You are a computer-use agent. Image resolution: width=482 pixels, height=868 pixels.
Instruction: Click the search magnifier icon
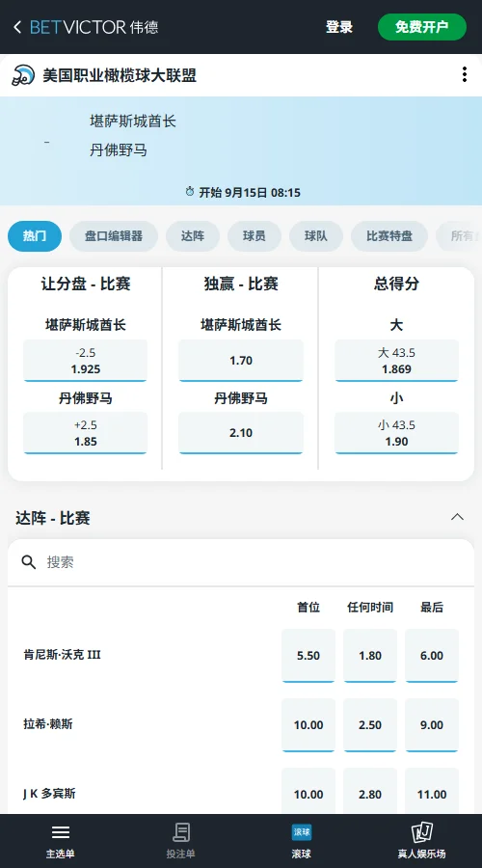tap(28, 562)
